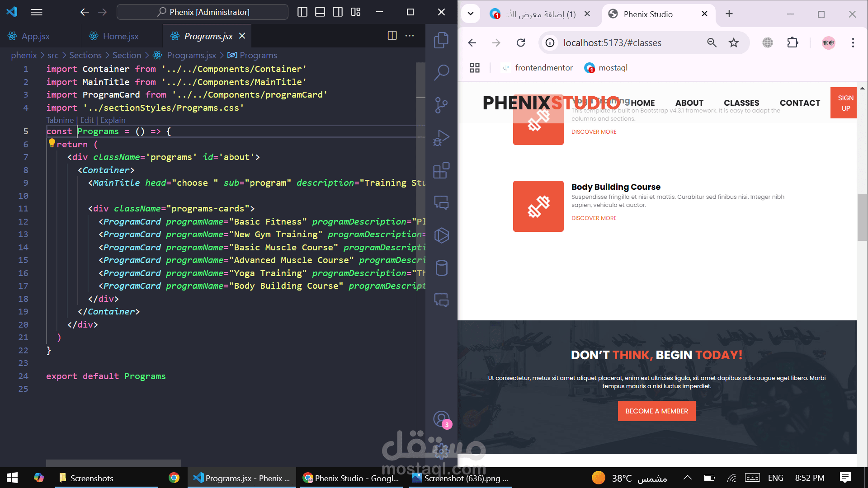This screenshot has height=488, width=868.
Task: Open the Search view in VS Code
Action: [441, 72]
